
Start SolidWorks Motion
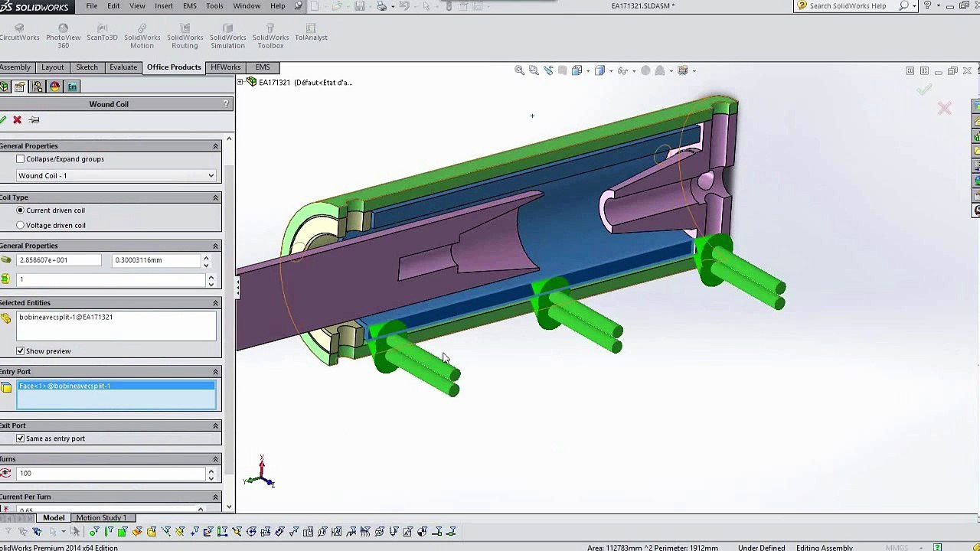pos(142,37)
